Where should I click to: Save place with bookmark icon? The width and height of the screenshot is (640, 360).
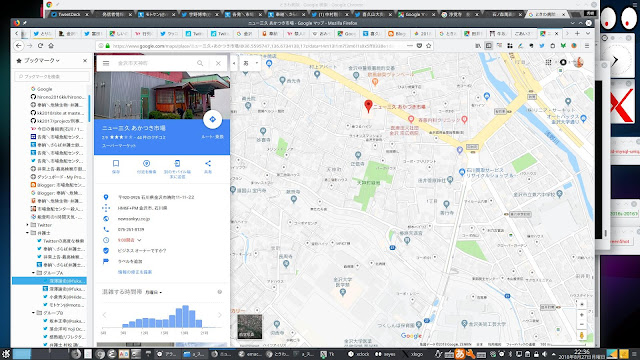coord(116,163)
